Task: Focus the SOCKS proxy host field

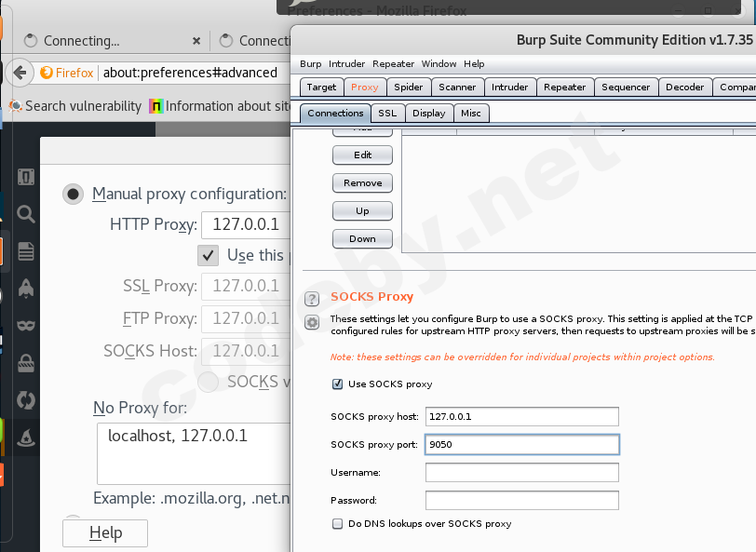Action: click(x=522, y=417)
